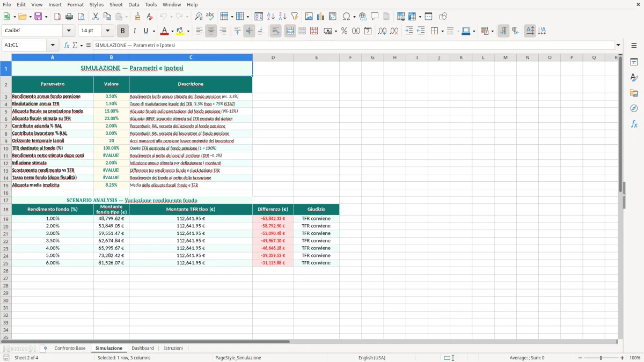The image size is (644, 362).
Task: Click the Open folder icon
Action: pos(21,17)
